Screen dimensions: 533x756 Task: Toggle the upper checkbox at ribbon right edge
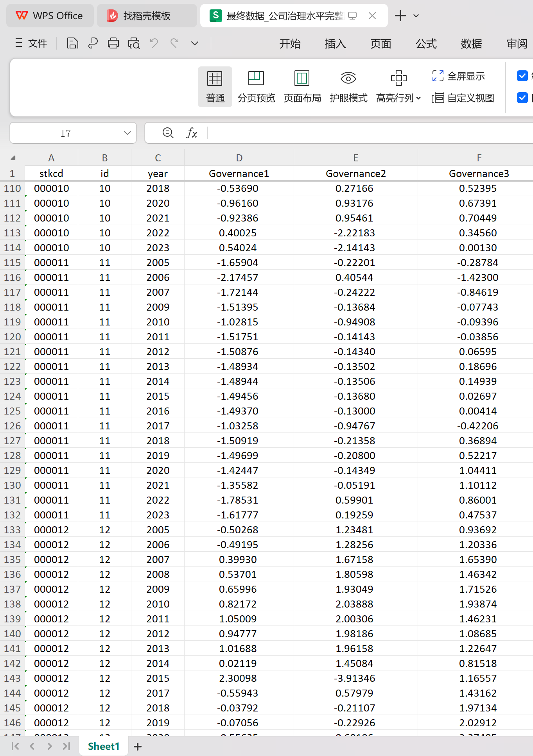point(522,76)
